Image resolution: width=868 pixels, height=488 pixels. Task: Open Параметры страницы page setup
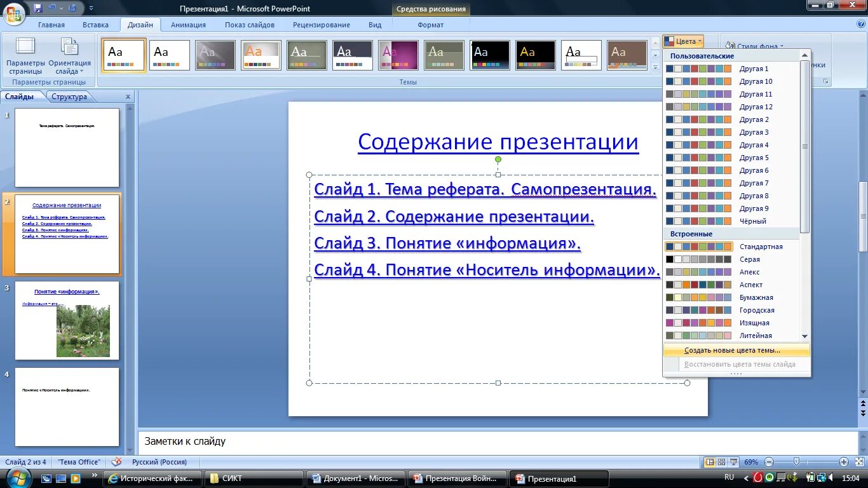pyautogui.click(x=26, y=56)
